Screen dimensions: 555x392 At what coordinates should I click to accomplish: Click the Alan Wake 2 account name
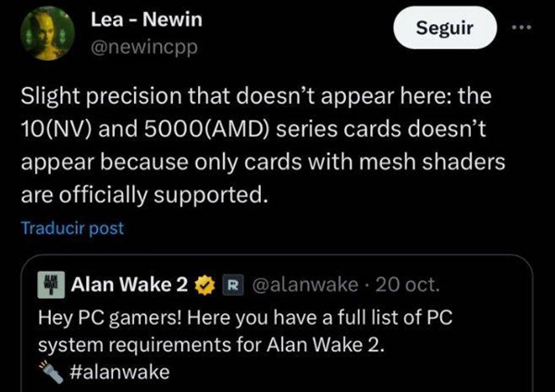pyautogui.click(x=129, y=285)
